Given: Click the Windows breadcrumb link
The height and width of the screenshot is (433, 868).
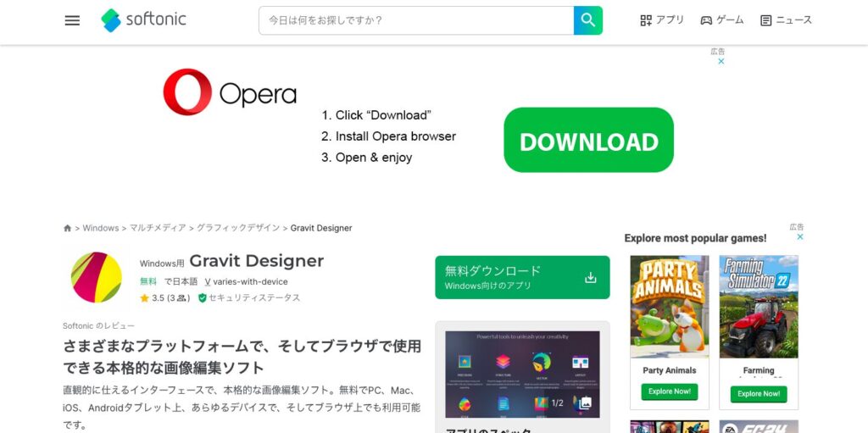Looking at the screenshot, I should [100, 228].
